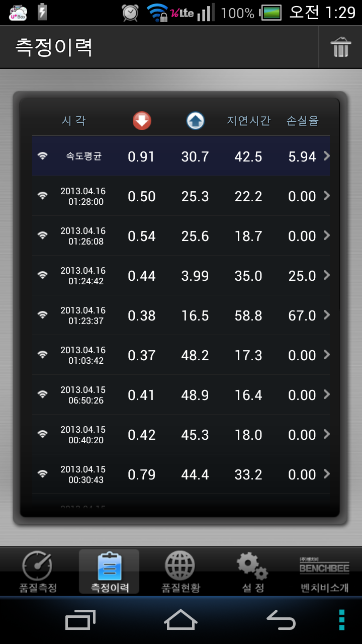Tap alarm clock status bar icon
Viewport: 362px width, 644px height.
(x=130, y=13)
